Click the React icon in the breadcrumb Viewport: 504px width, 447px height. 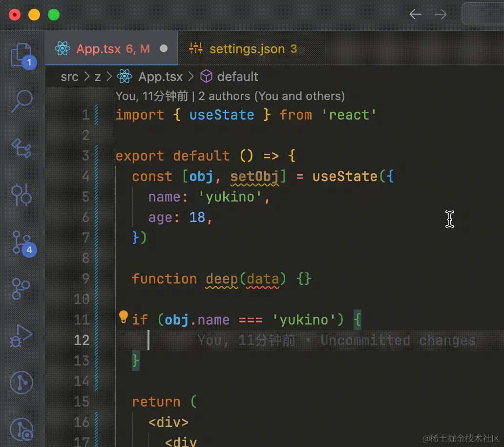tap(125, 77)
